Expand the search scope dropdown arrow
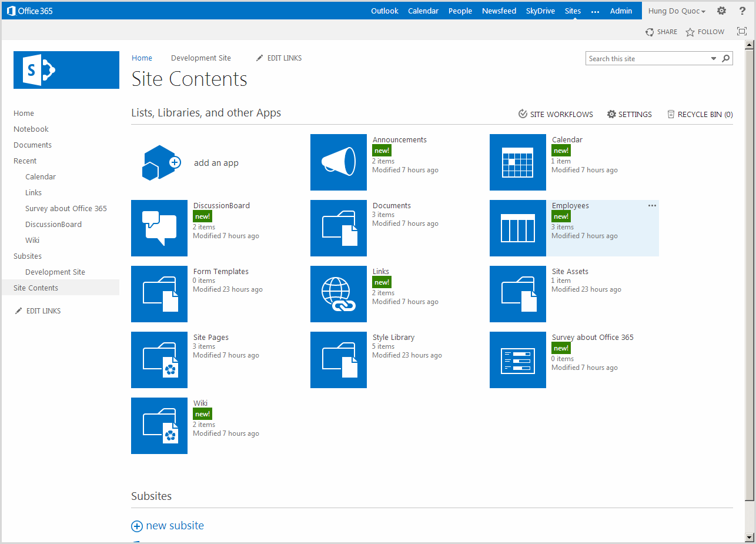 click(713, 58)
